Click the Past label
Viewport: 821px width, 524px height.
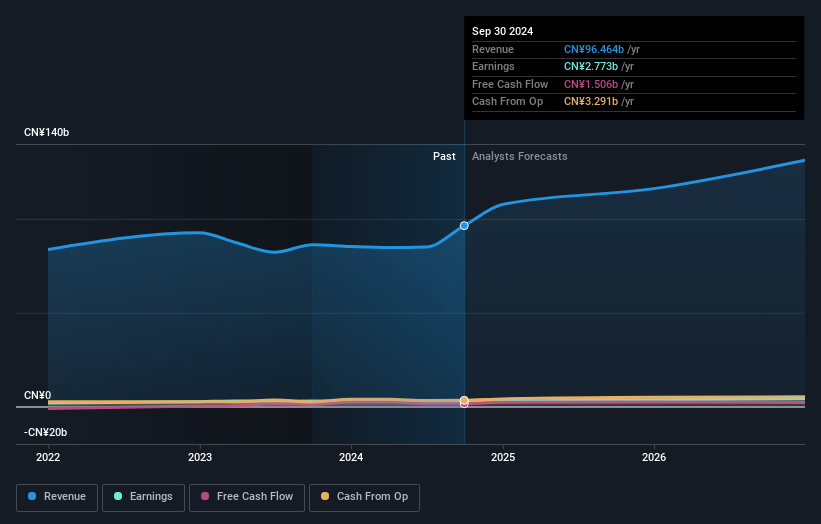pos(444,156)
